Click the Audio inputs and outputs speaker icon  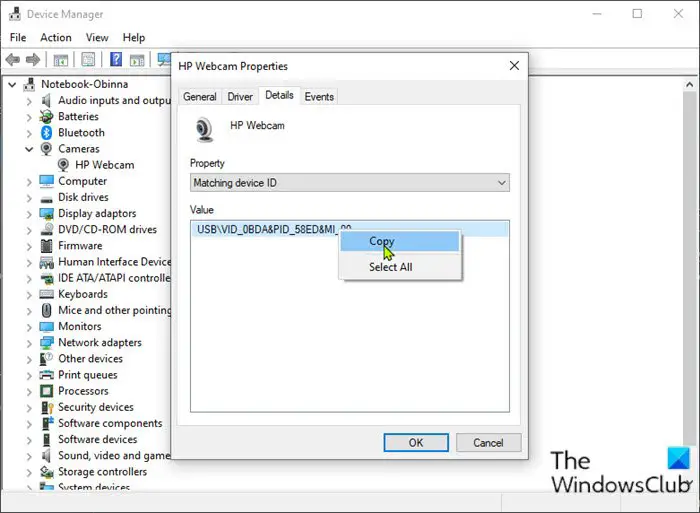click(x=46, y=100)
